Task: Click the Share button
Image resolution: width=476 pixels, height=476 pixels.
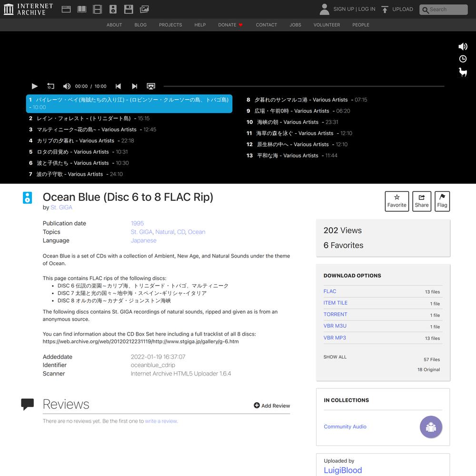Action: [x=422, y=201]
